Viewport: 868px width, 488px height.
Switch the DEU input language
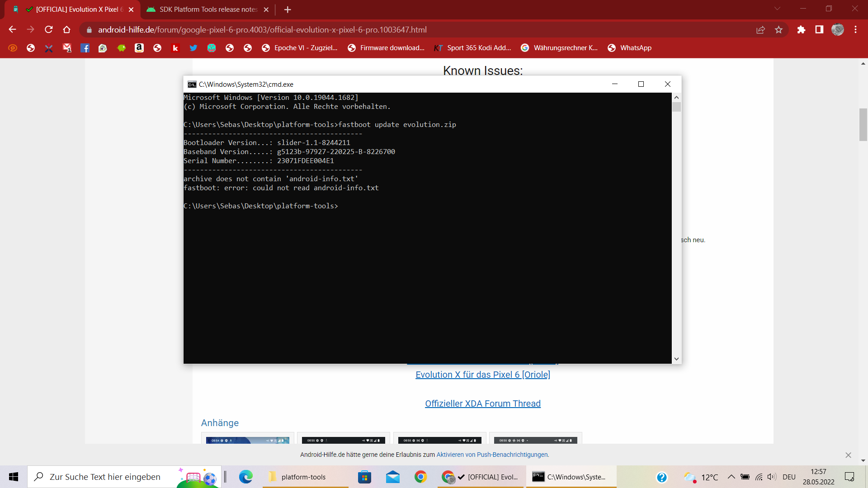point(789,477)
